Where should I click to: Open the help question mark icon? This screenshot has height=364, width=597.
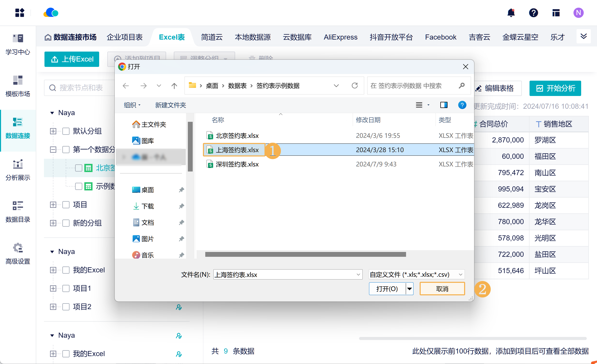pyautogui.click(x=533, y=13)
